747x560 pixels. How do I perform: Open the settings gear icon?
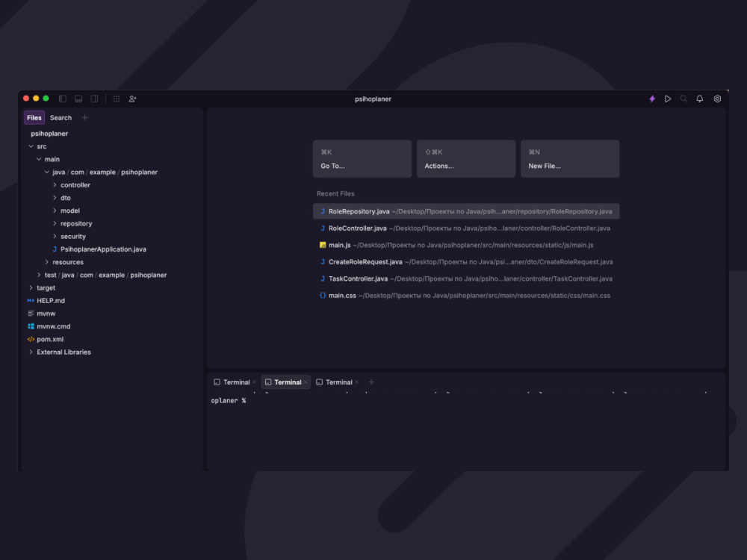pos(717,99)
